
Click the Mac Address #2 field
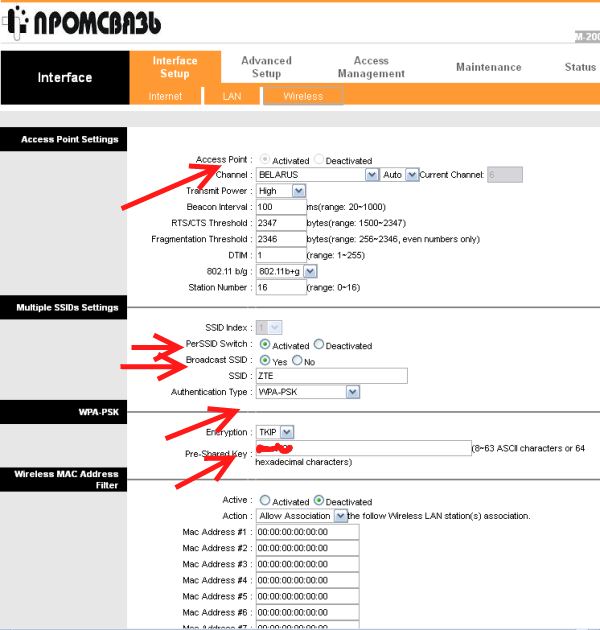[x=307, y=548]
